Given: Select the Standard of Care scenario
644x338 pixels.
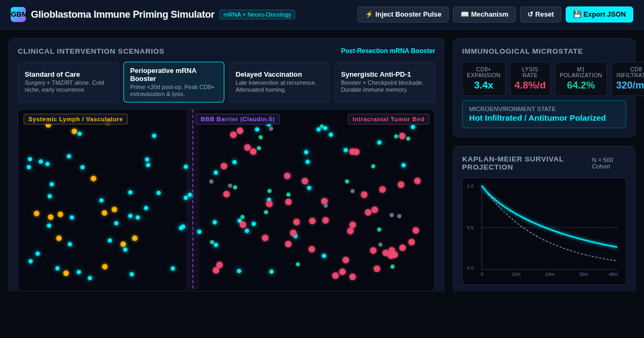Looking at the screenshot, I should pos(68,82).
